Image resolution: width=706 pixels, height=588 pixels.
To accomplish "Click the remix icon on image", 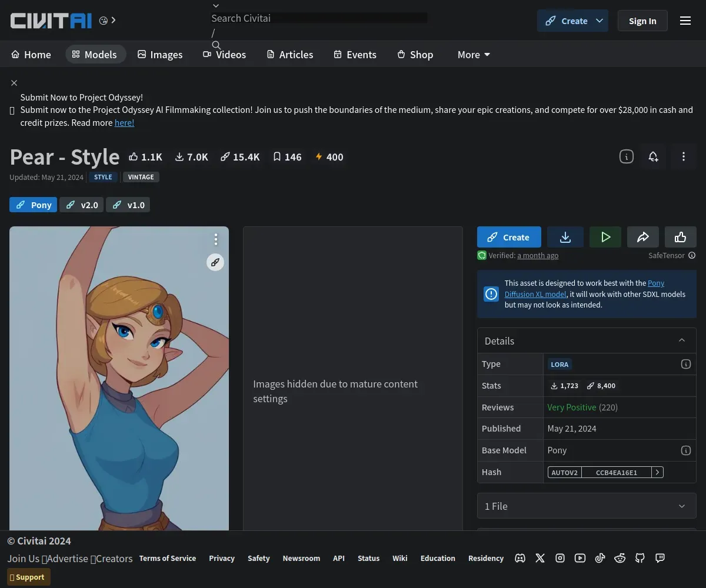I will pyautogui.click(x=215, y=262).
